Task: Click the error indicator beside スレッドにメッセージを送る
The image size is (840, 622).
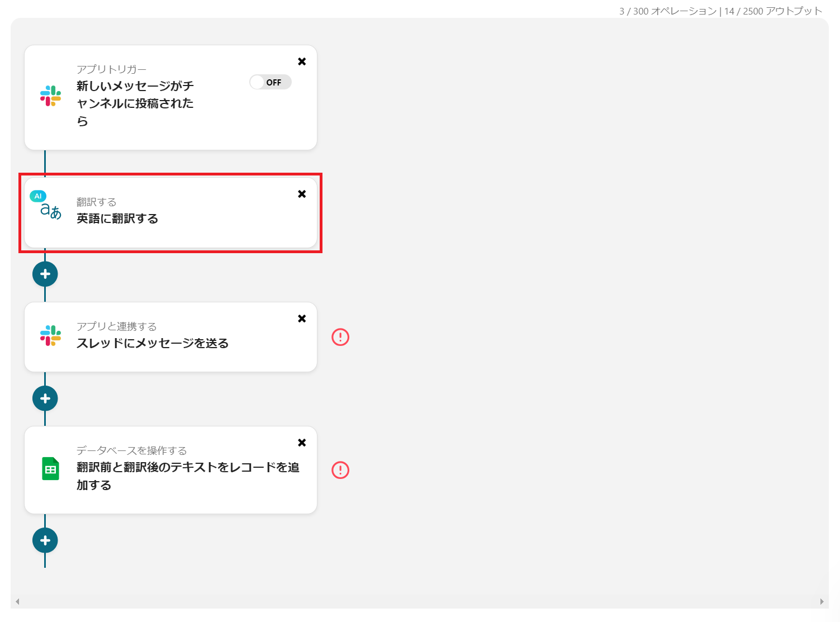Action: pyautogui.click(x=340, y=337)
